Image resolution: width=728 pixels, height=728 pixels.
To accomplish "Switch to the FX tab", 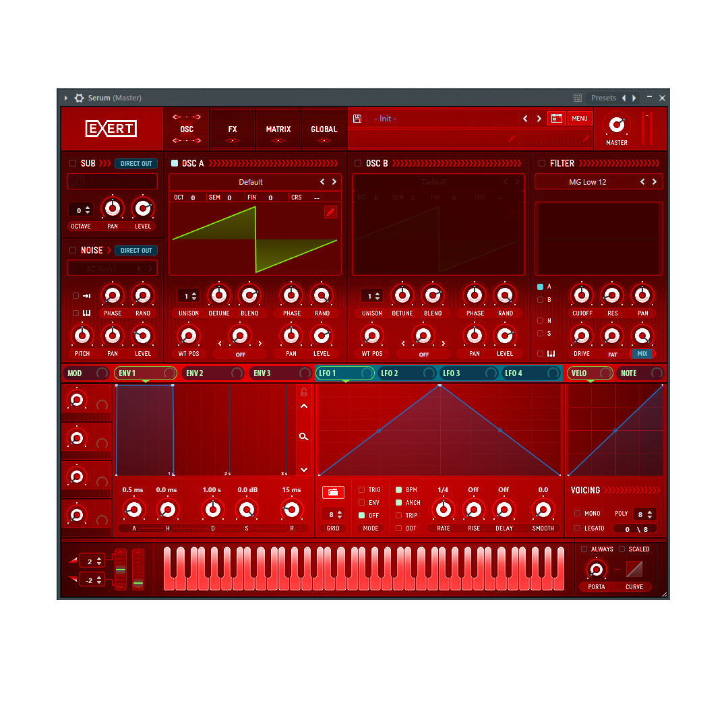I will pyautogui.click(x=233, y=129).
